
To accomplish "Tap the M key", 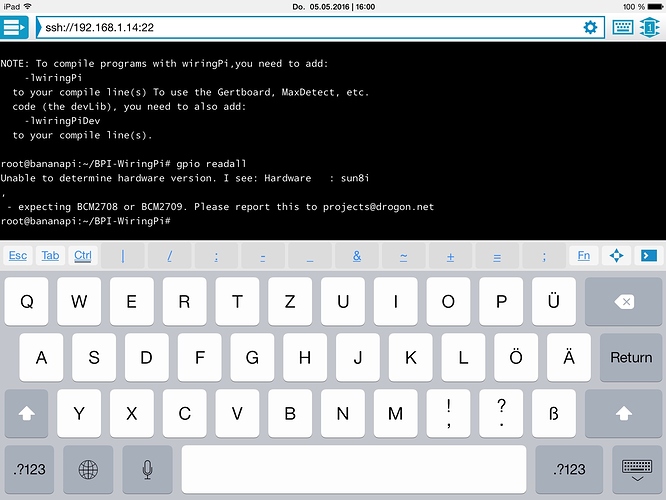I will click(395, 413).
